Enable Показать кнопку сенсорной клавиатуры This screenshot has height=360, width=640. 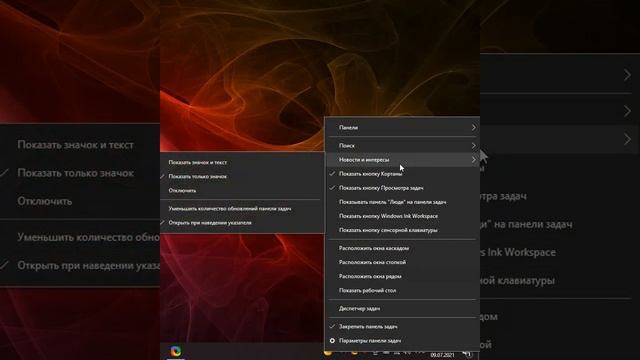coord(402,230)
